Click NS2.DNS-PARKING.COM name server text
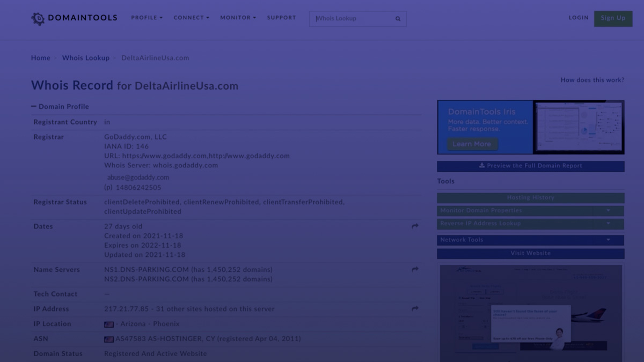 pyautogui.click(x=147, y=279)
